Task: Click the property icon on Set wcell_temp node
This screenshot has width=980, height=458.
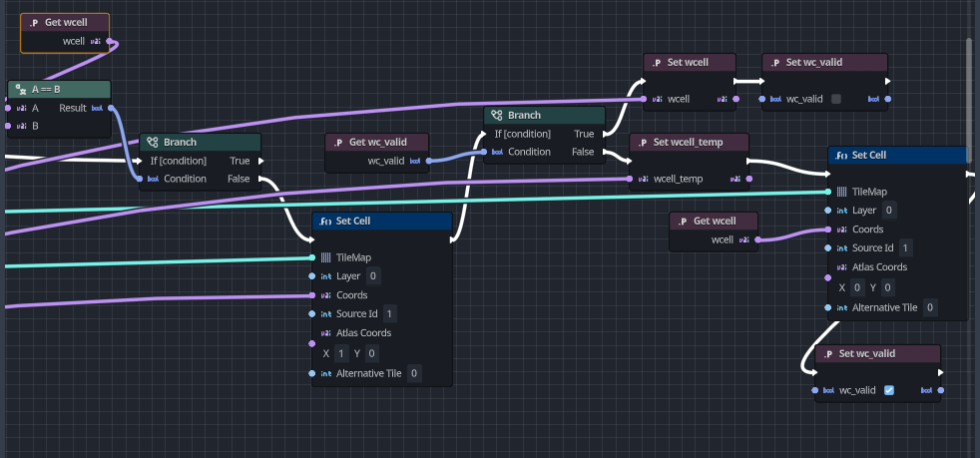Action: [x=643, y=143]
